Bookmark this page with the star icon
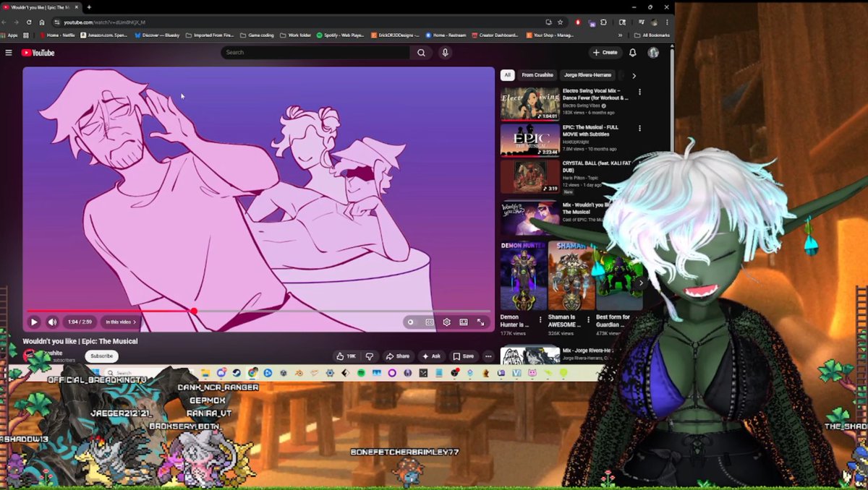868x490 pixels. [560, 22]
